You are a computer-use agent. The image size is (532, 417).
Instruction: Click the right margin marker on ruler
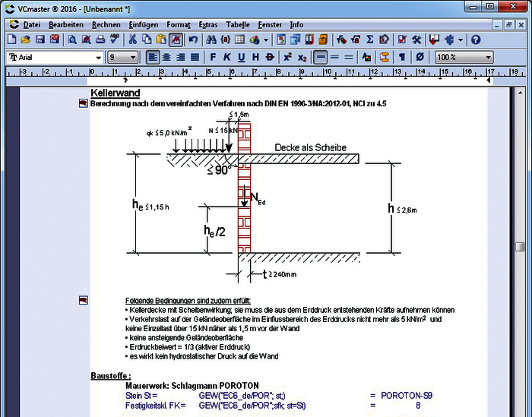tap(488, 80)
